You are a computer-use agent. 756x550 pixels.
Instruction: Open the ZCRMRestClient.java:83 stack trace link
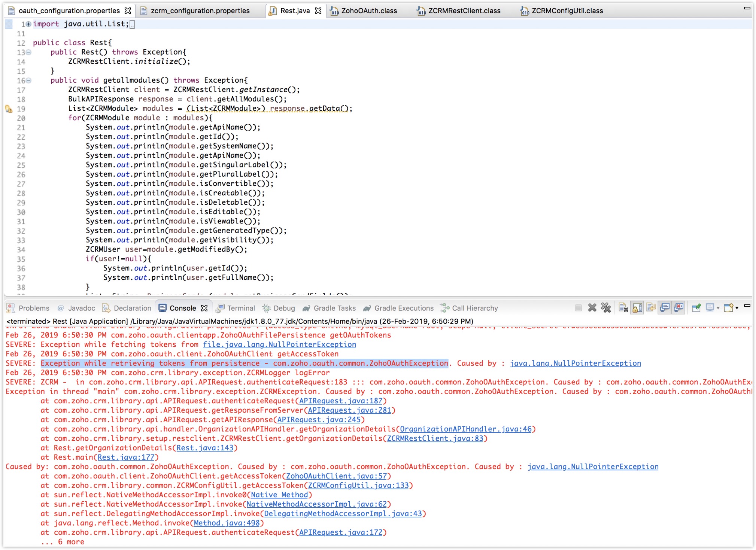pos(435,438)
